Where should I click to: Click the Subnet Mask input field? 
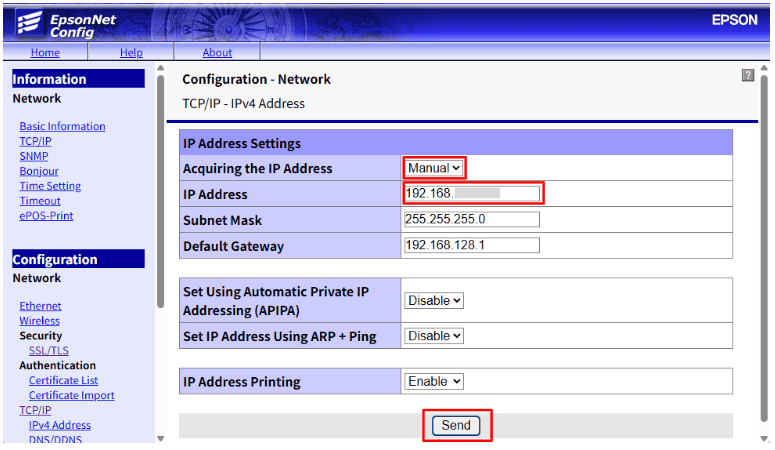pos(471,219)
